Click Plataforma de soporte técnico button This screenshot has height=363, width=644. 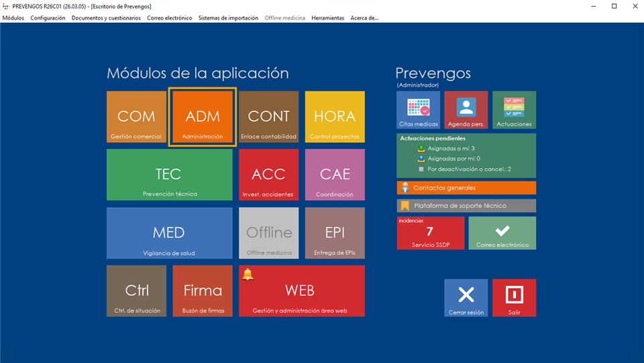pos(466,206)
